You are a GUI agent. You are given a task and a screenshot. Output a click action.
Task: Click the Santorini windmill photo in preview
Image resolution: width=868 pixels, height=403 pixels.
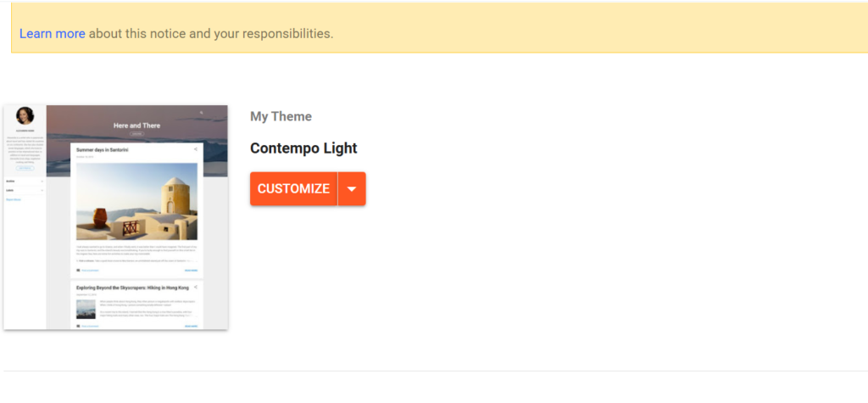coord(136,201)
